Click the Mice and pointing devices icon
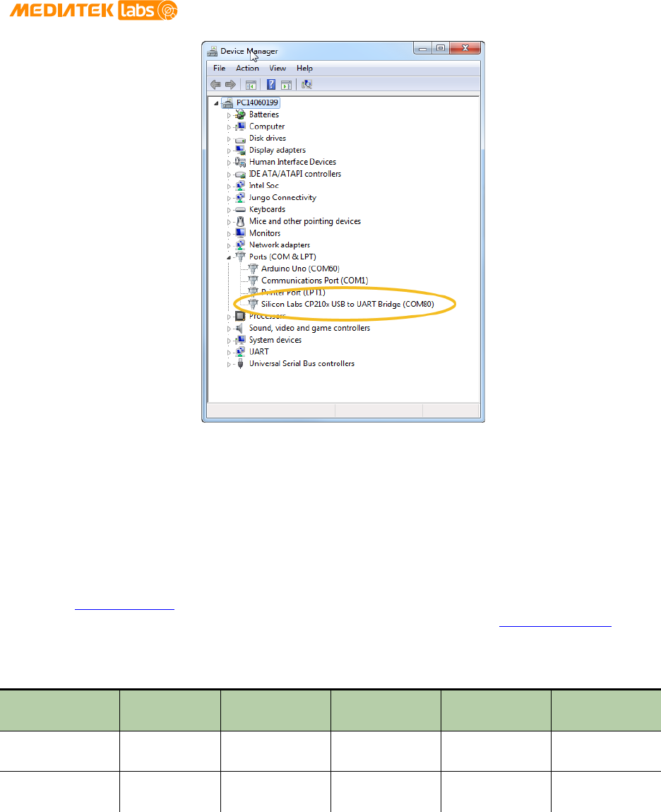Viewport: 661px width, 812px height. click(240, 221)
